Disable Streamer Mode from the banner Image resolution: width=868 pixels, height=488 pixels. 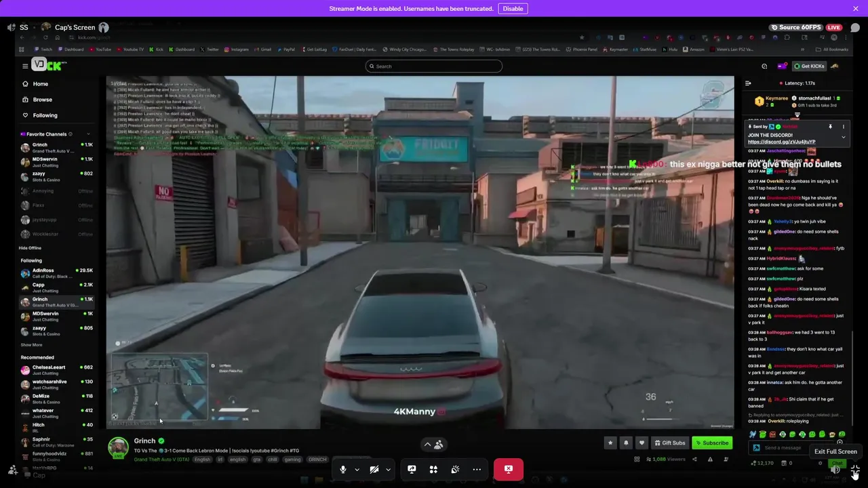click(x=513, y=8)
